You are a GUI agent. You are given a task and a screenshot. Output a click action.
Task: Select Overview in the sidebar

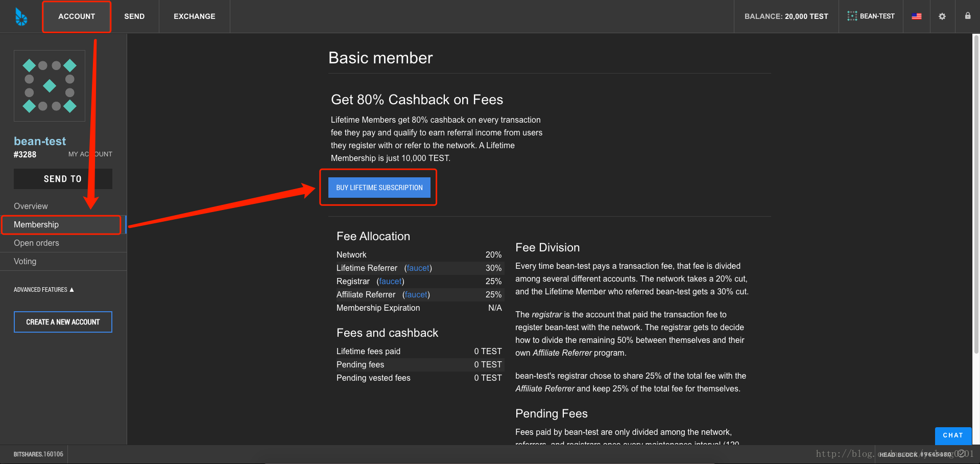[63, 206]
